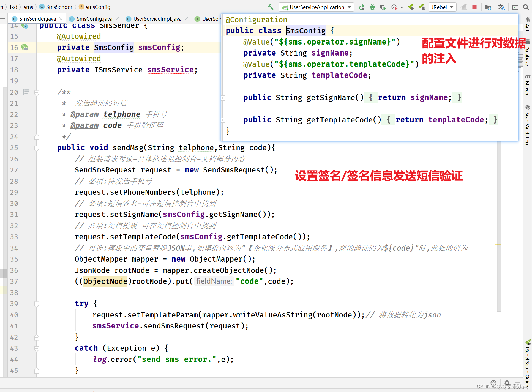Expand the arrow beside the profiler icon
The width and height of the screenshot is (532, 392).
[402, 7]
